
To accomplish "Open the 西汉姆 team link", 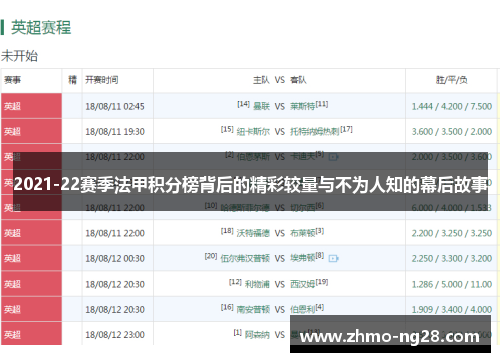I will (x=302, y=284).
